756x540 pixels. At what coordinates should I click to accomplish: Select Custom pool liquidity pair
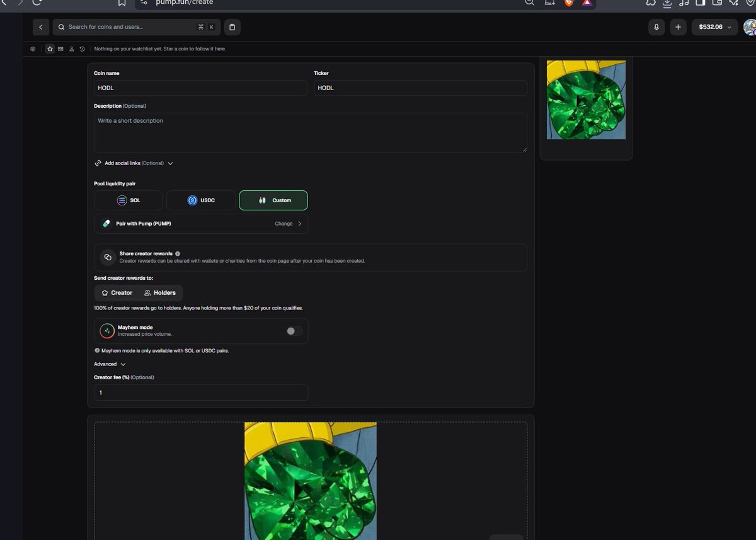pyautogui.click(x=273, y=200)
